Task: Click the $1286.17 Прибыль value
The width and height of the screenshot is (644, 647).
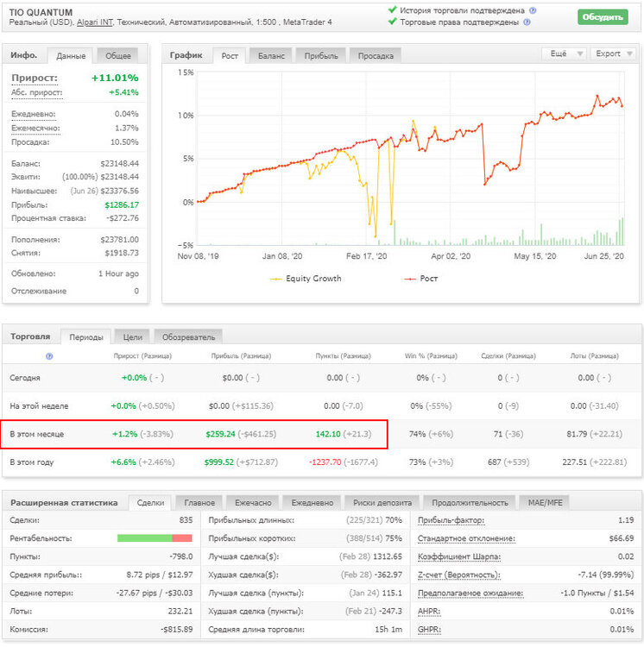Action: [x=122, y=204]
